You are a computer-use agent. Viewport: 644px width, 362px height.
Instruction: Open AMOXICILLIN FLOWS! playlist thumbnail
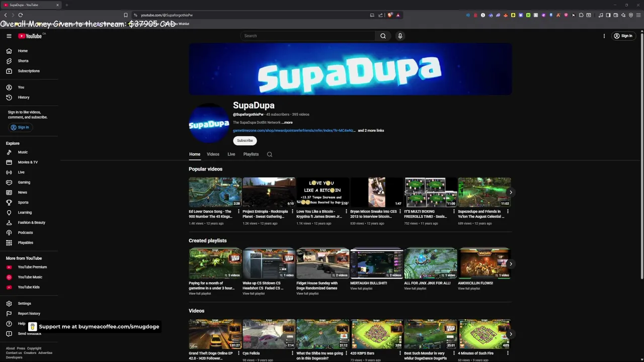pos(485,263)
